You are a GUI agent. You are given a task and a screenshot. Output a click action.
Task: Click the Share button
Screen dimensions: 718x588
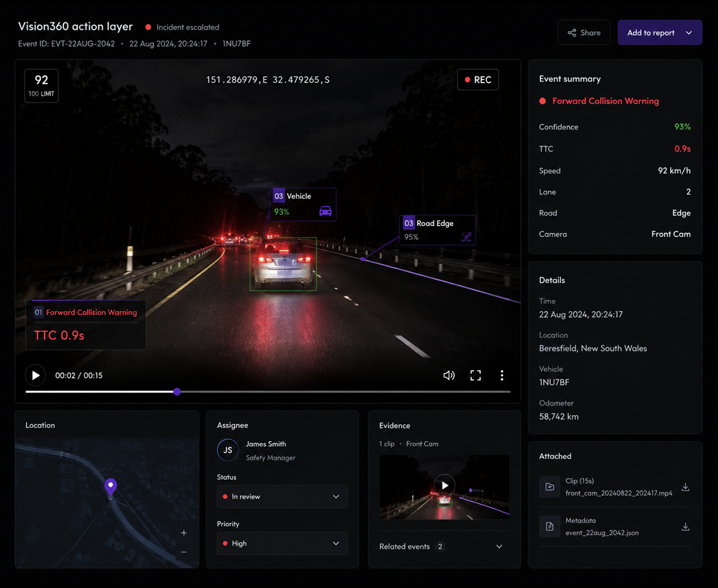[584, 33]
